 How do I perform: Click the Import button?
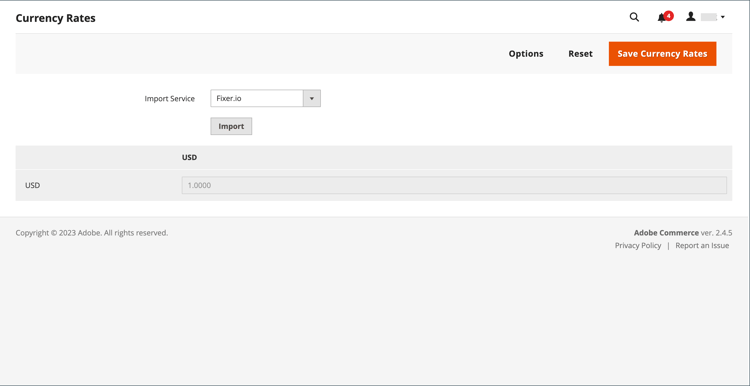231,126
